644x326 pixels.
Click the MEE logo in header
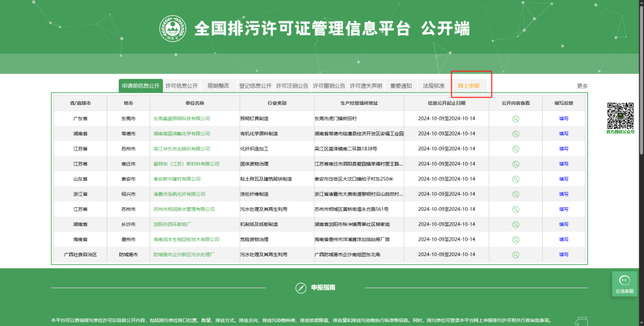pyautogui.click(x=173, y=28)
